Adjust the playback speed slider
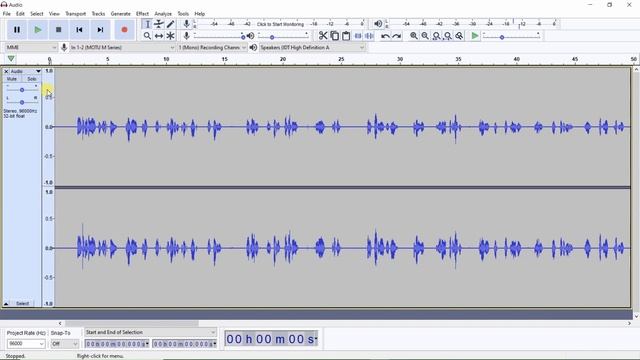The width and height of the screenshot is (640, 360). pyautogui.click(x=511, y=37)
